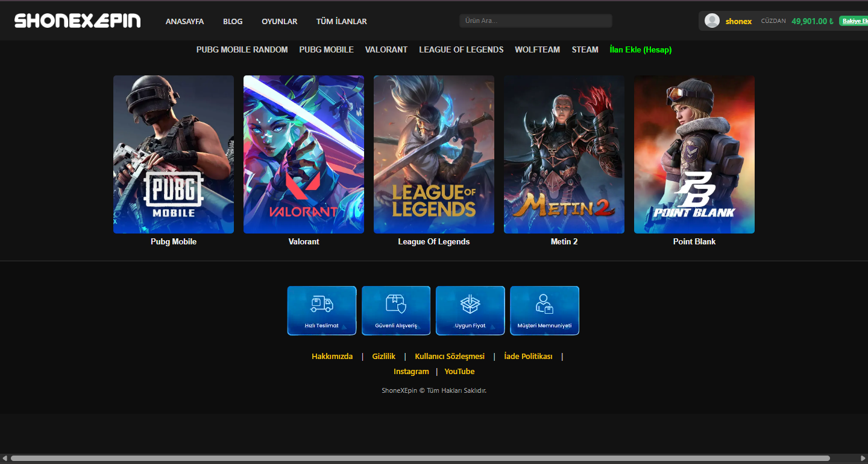
Task: Select the Uygun Fiyat open box tile
Action: click(x=470, y=311)
